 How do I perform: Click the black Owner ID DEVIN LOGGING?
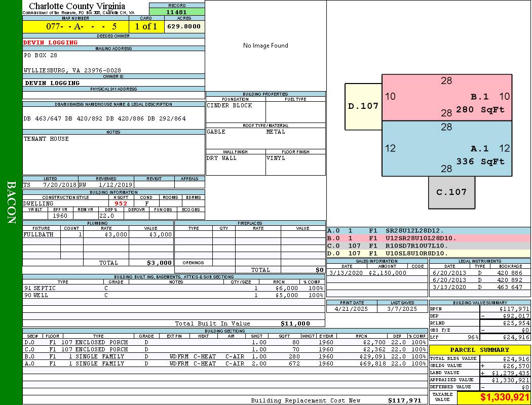pyautogui.click(x=52, y=83)
